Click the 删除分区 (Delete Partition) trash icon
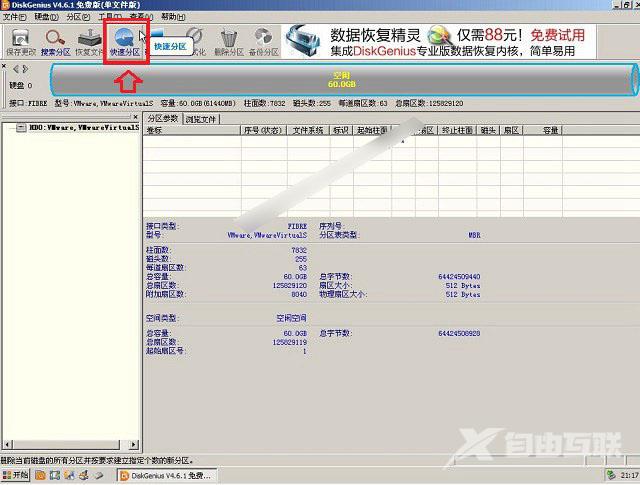This screenshot has width=640, height=485. (229, 42)
